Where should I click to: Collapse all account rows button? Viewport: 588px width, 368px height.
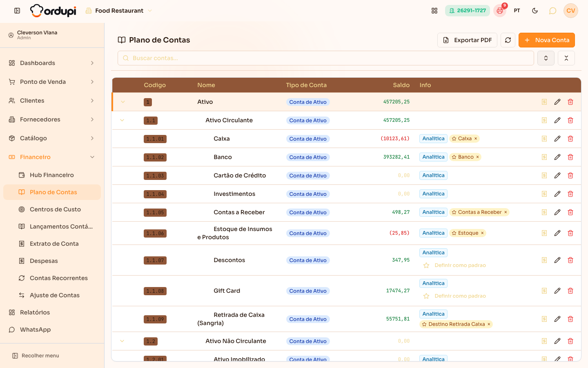(x=566, y=58)
